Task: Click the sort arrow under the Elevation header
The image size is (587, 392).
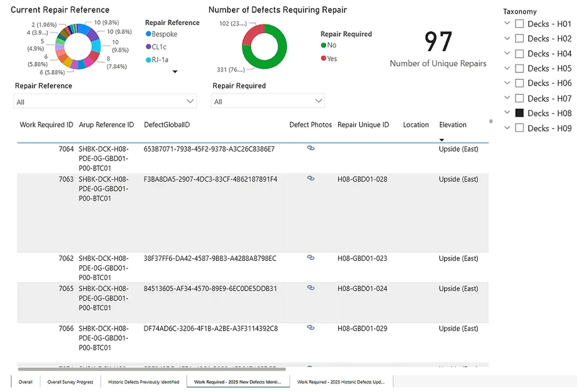Action: coord(442,140)
